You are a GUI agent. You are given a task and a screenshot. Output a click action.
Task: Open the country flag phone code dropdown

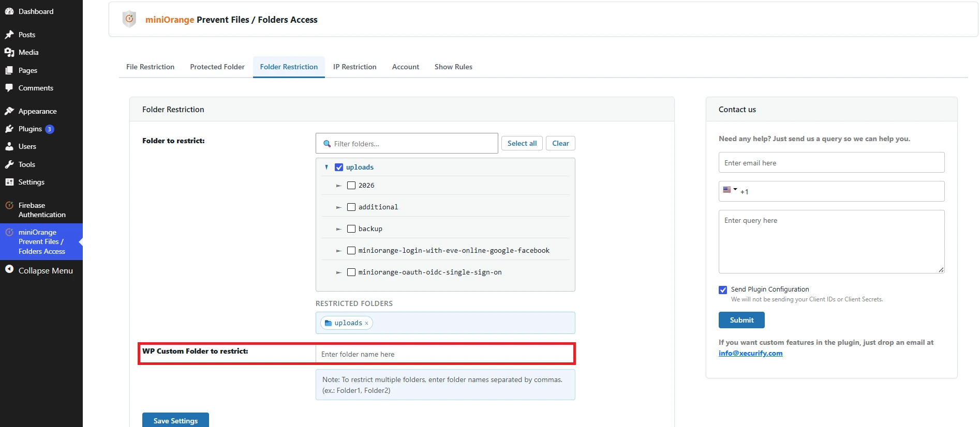[730, 190]
